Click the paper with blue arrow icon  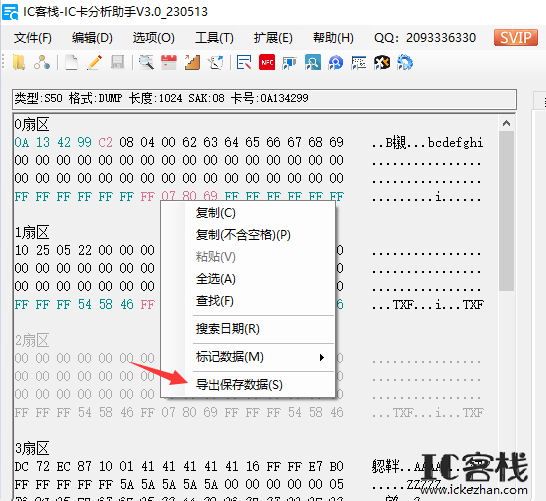tap(216, 63)
